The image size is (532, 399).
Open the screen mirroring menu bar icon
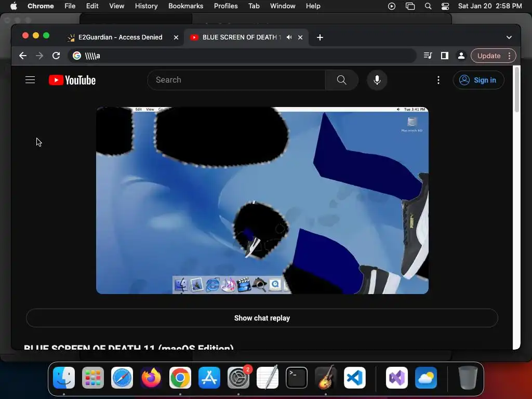(x=410, y=6)
